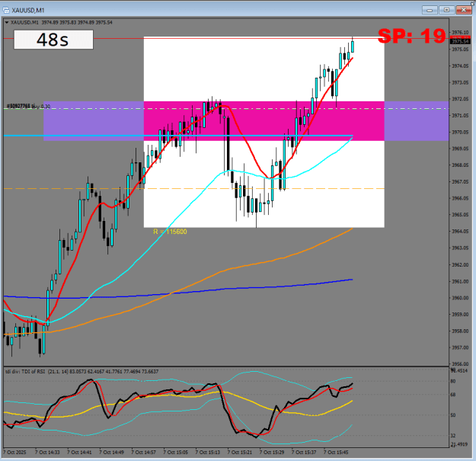Minimize the XAUUSD,M1 chart window

click(430, 10)
